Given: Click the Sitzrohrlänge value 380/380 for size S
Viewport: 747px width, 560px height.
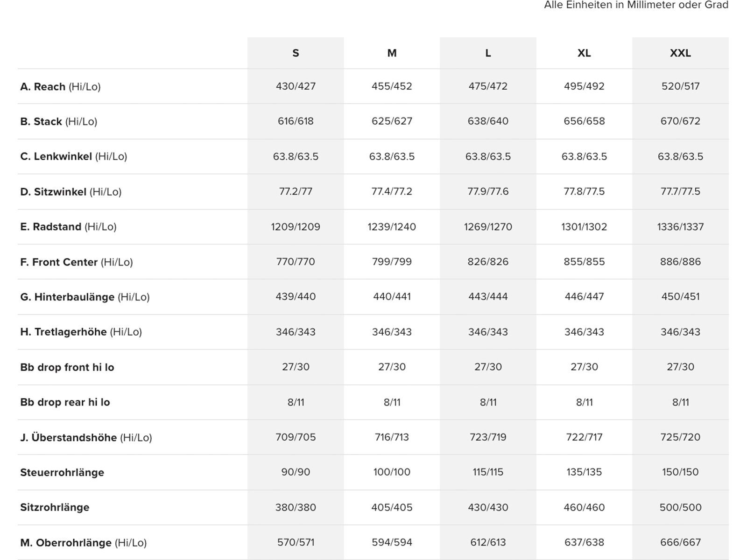Looking at the screenshot, I should pos(296,507).
